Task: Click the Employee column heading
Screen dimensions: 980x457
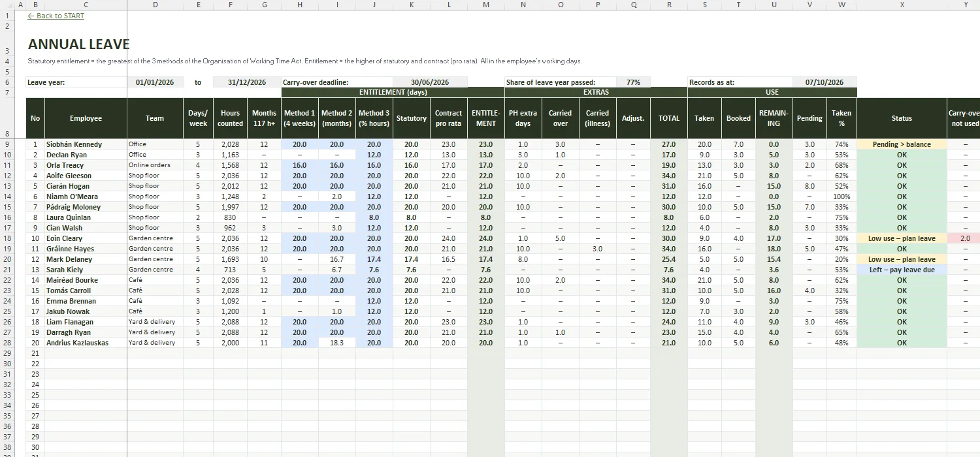Action: coord(86,118)
